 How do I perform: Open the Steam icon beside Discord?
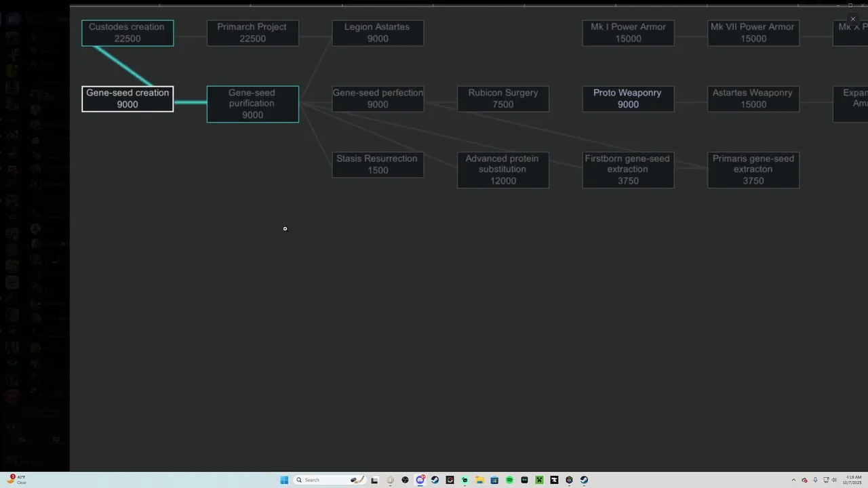pyautogui.click(x=435, y=480)
